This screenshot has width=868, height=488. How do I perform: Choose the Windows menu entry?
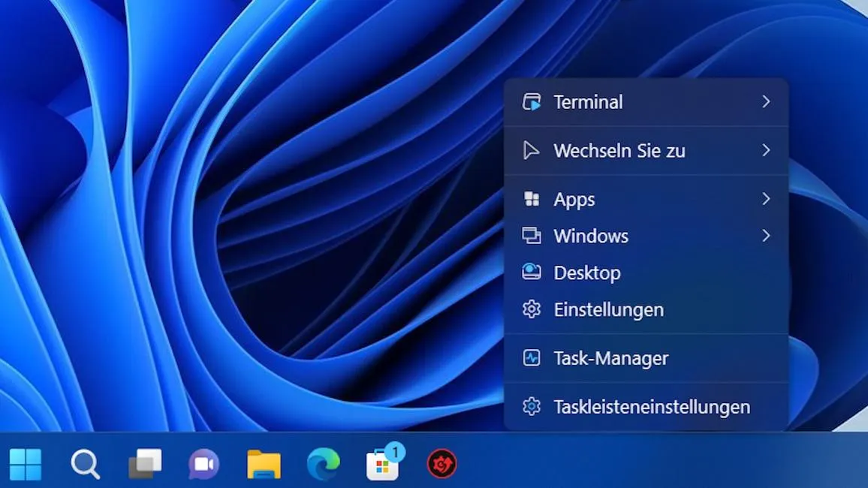(646, 236)
